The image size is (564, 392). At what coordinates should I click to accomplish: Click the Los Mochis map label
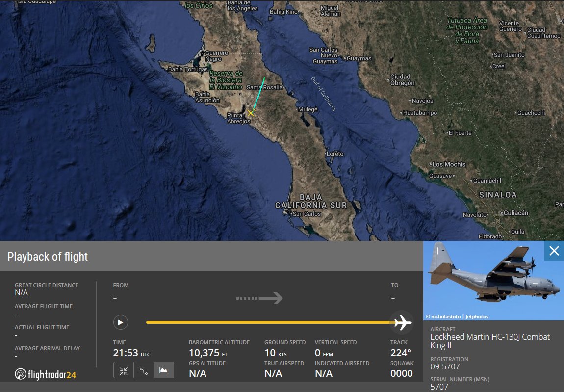[x=449, y=164]
